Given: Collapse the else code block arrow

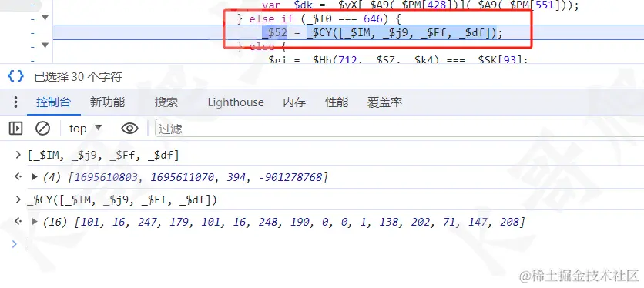Looking at the screenshot, I should pos(45,45).
